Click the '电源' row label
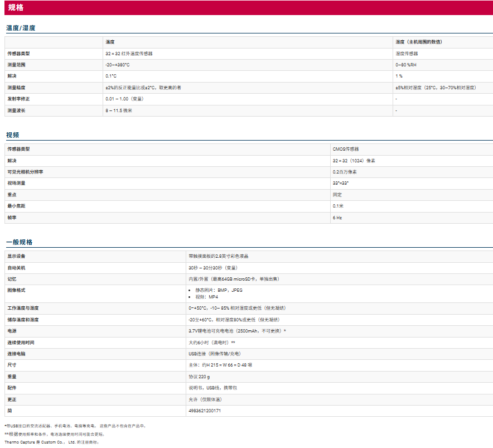 12,331
